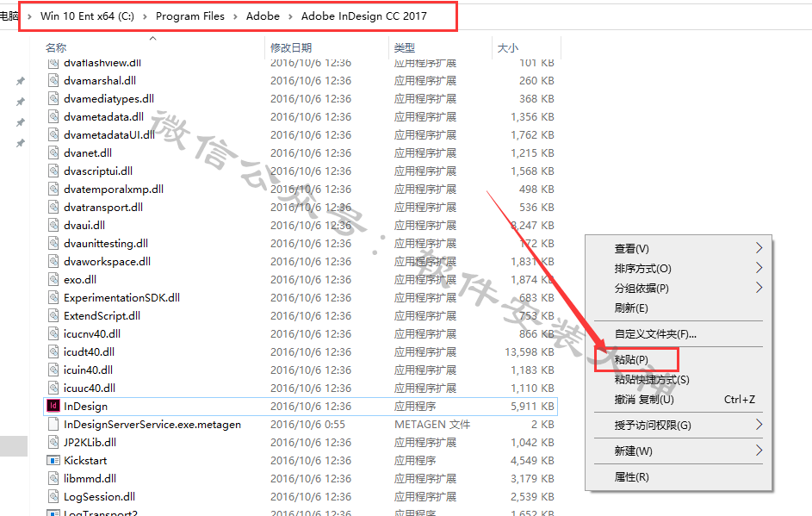Image resolution: width=812 pixels, height=516 pixels.
Task: Click the InDesignServerService.exe.metagen file icon
Action: pos(53,425)
